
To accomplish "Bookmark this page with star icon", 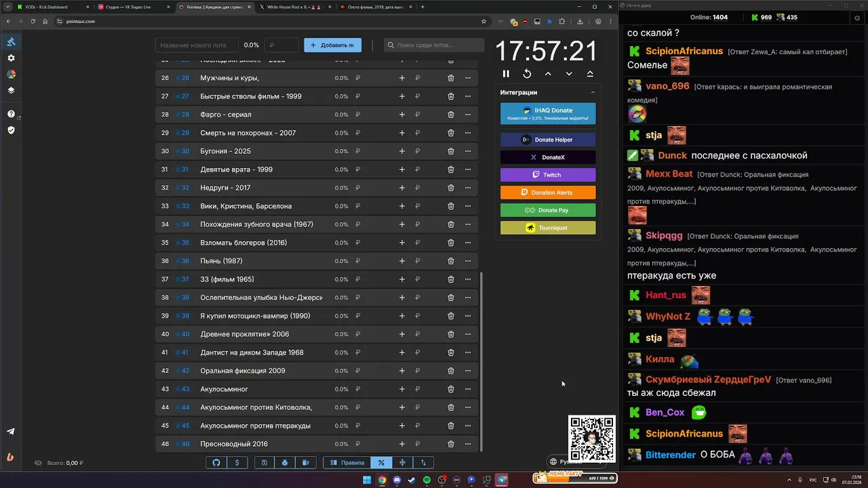I will (484, 21).
